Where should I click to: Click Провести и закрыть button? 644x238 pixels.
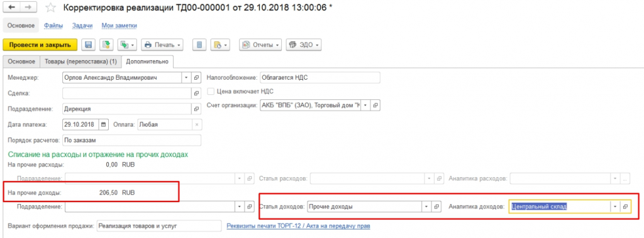coord(40,45)
